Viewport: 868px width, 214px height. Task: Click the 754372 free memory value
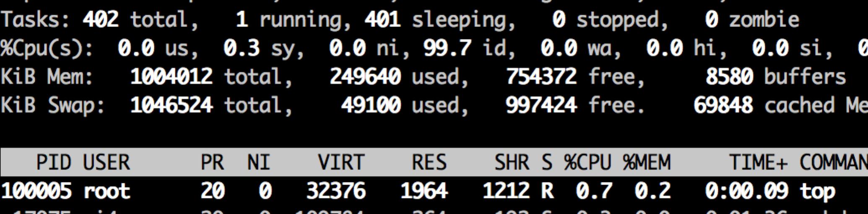pos(541,77)
